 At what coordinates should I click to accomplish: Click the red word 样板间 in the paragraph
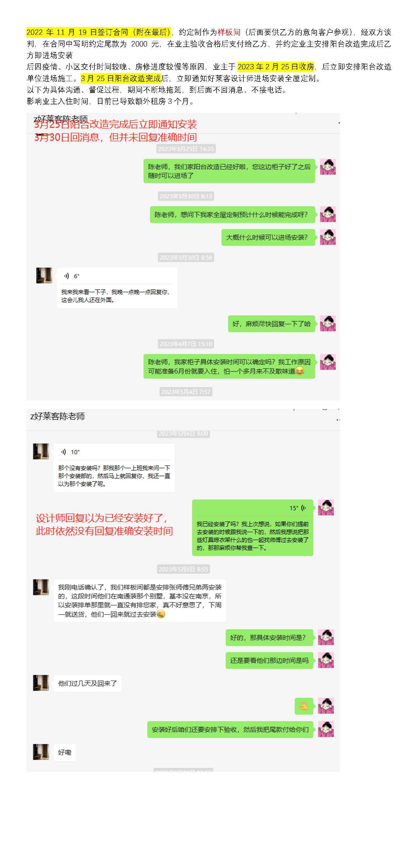229,32
